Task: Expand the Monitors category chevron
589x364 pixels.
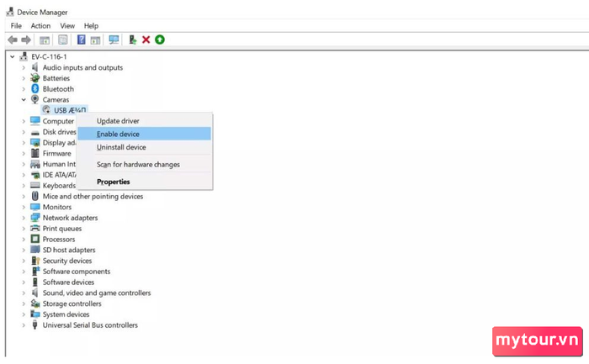Action: click(x=24, y=207)
